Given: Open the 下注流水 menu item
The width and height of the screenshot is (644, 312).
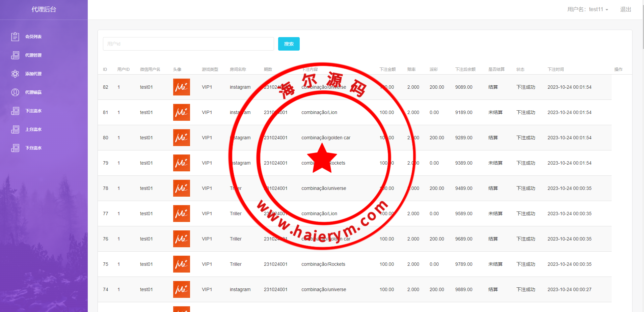Looking at the screenshot, I should pyautogui.click(x=33, y=111).
